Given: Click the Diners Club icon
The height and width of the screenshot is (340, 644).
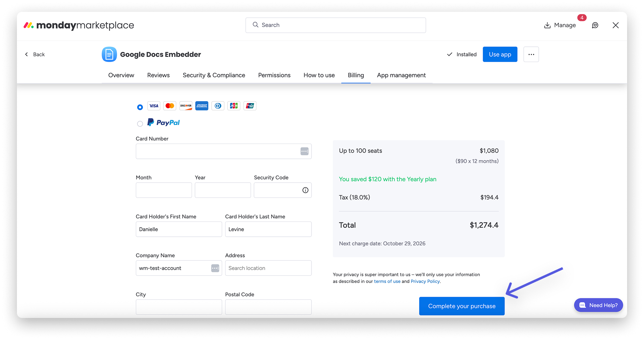Looking at the screenshot, I should (218, 106).
